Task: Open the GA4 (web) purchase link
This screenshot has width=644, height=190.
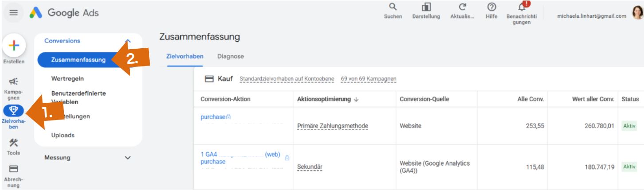Action: tap(241, 158)
